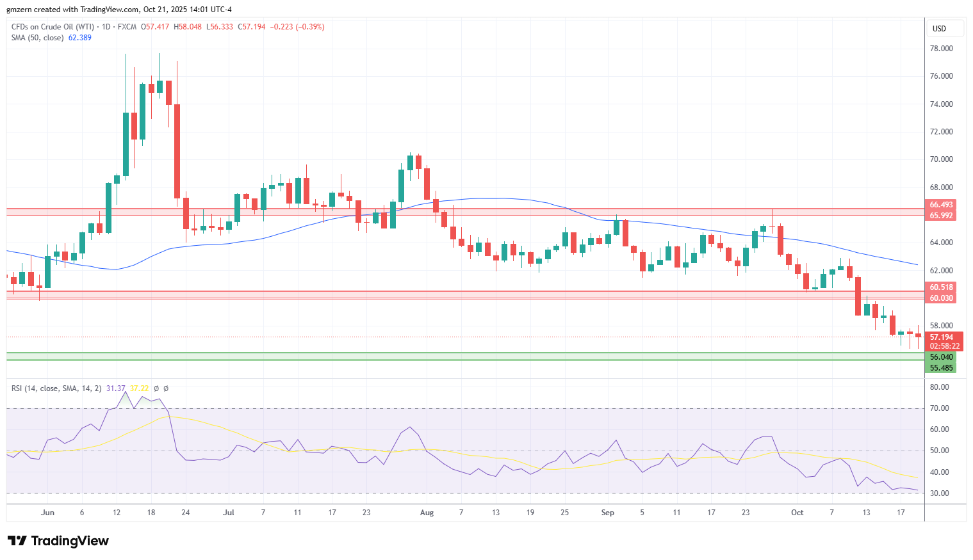Click the RSI value 31.37
The image size is (973, 560).
point(116,388)
